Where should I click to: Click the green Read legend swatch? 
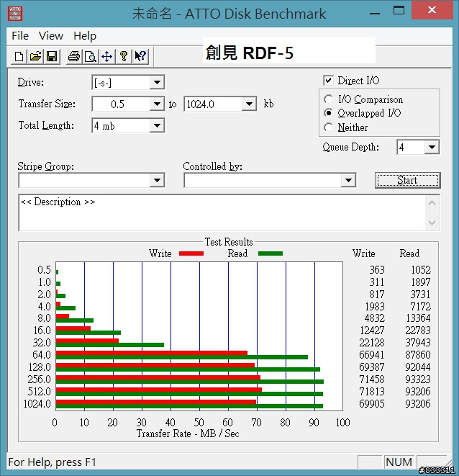tap(271, 253)
